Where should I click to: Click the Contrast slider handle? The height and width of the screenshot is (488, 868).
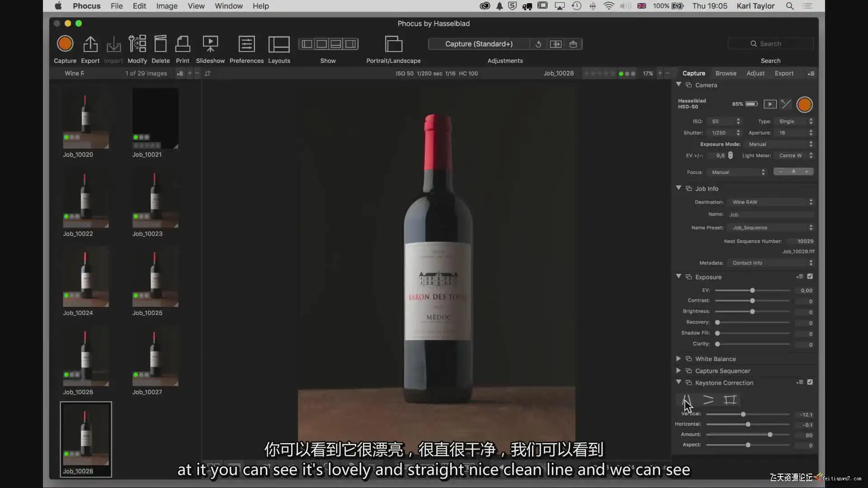(x=752, y=301)
